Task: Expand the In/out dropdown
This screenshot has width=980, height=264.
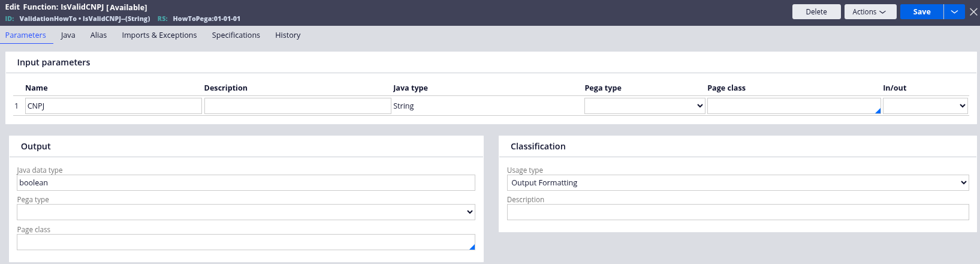Action: [x=925, y=106]
